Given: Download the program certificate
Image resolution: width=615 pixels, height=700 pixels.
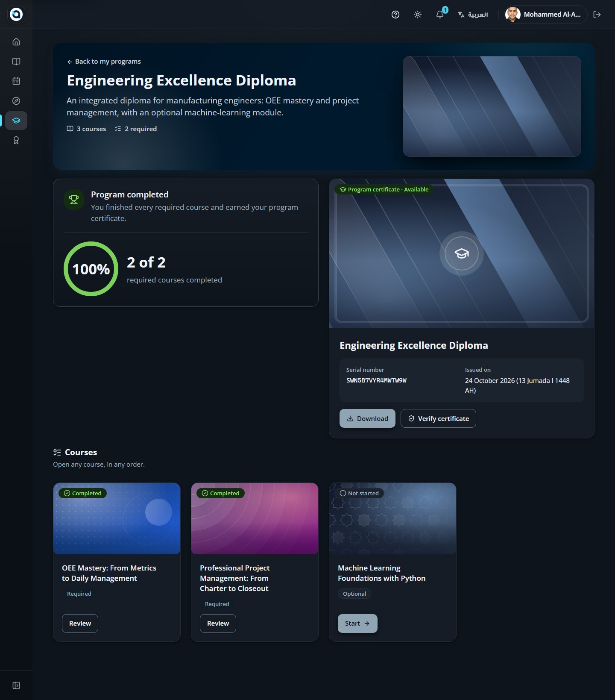Looking at the screenshot, I should (367, 418).
